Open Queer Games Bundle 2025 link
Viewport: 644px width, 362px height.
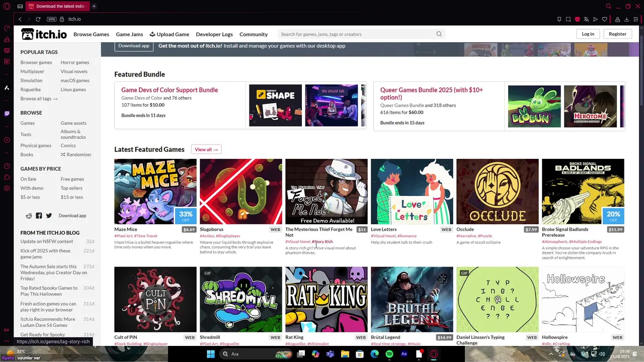431,94
